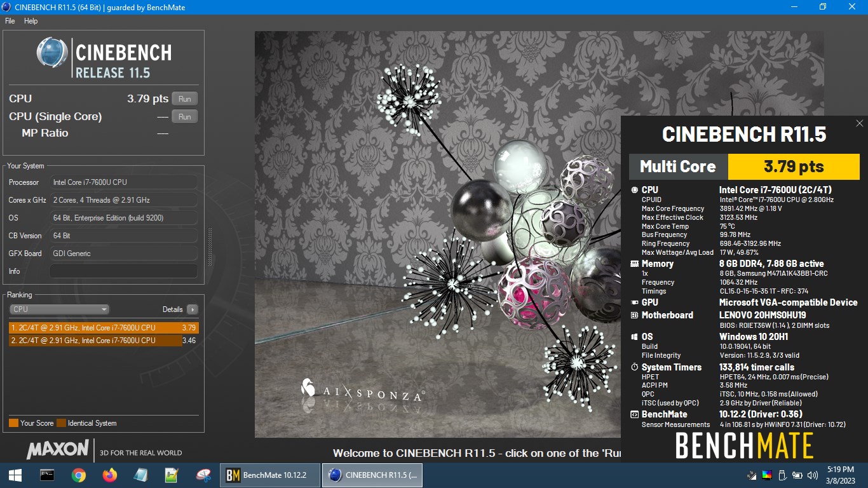Click the colorful display tray icon

point(767,475)
